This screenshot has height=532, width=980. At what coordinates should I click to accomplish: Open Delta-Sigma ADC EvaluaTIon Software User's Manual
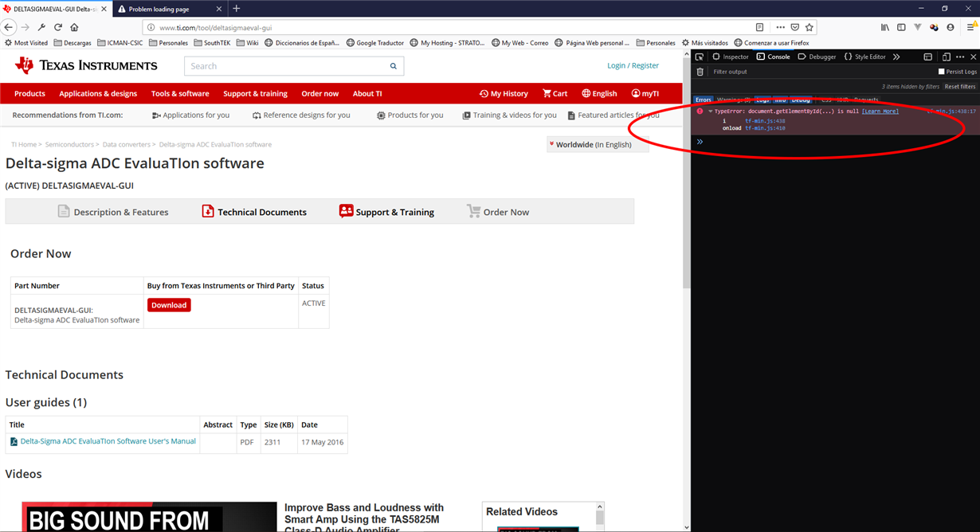(108, 441)
